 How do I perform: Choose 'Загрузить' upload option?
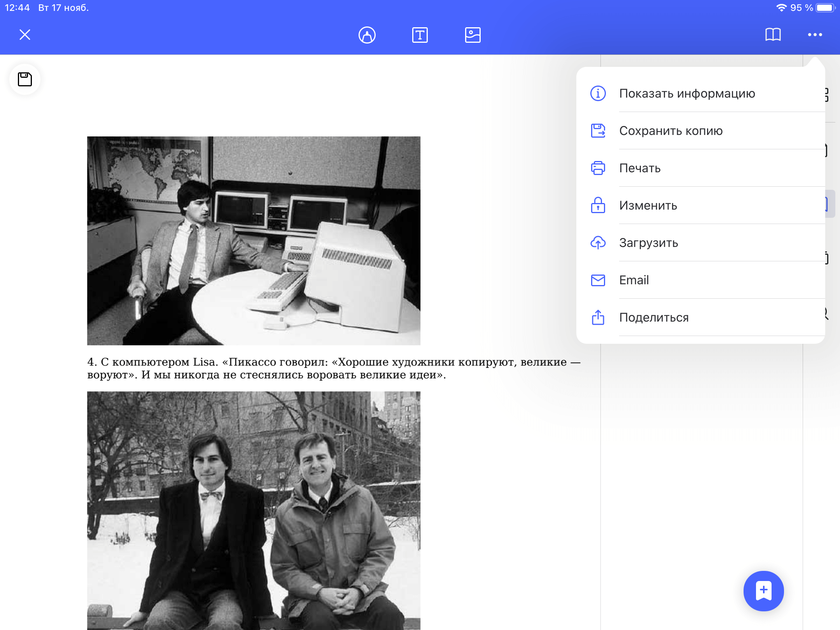(648, 243)
